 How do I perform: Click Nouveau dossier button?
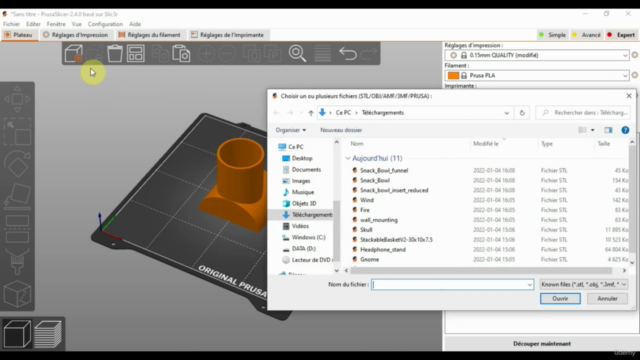[x=341, y=130]
